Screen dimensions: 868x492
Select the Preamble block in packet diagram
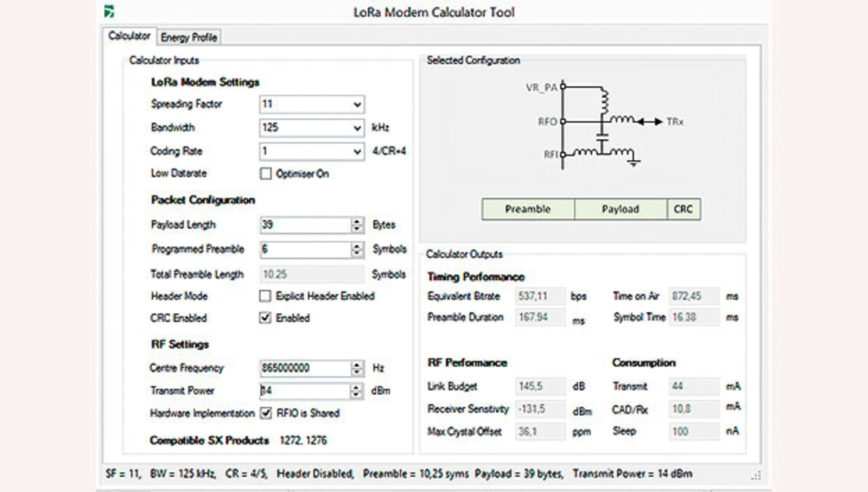[x=528, y=209]
